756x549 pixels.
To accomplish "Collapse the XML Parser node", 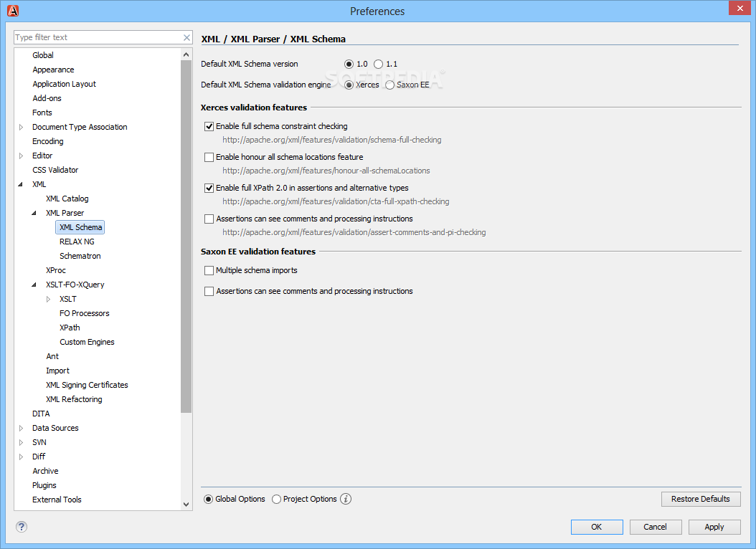I will 34,213.
